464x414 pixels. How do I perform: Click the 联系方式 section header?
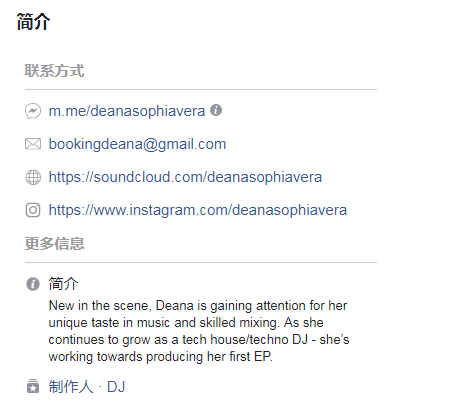(54, 71)
